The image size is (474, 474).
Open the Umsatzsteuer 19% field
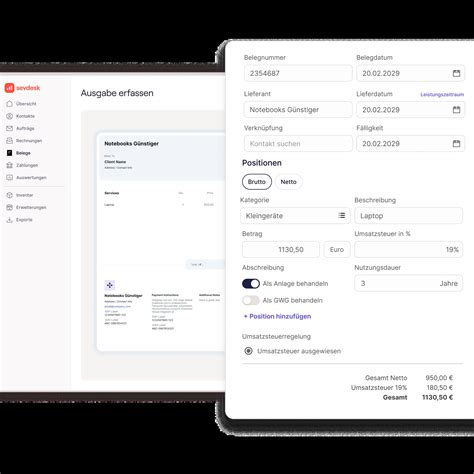[x=408, y=250]
